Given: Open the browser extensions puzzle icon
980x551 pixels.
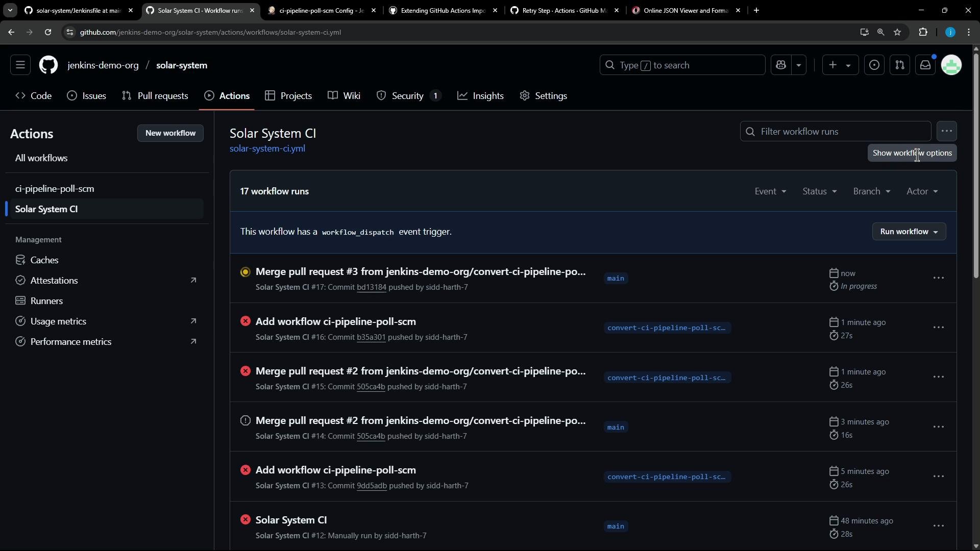Looking at the screenshot, I should click(923, 32).
